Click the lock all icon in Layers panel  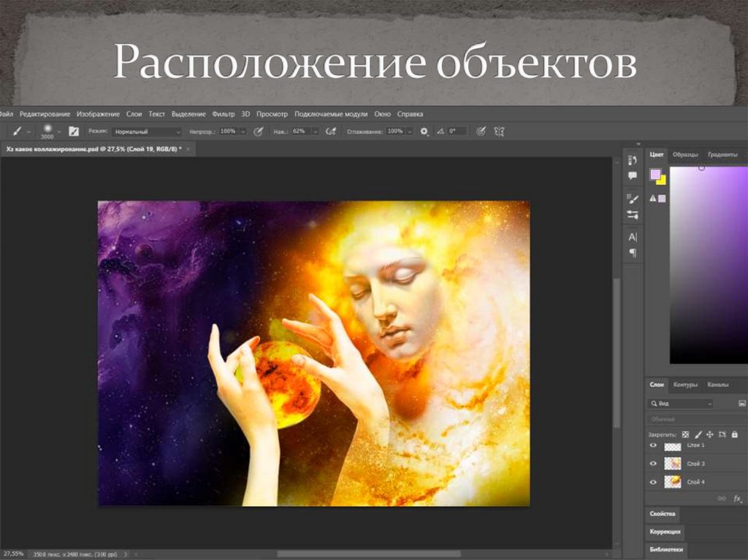point(735,434)
